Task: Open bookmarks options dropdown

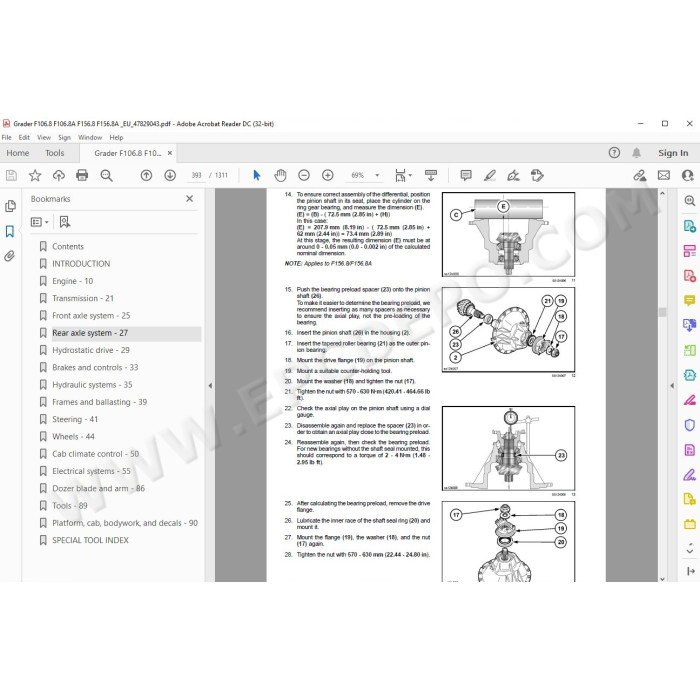Action: point(39,222)
